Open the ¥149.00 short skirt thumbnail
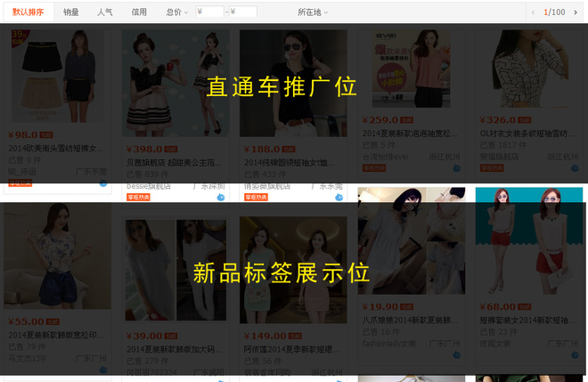 (293, 270)
